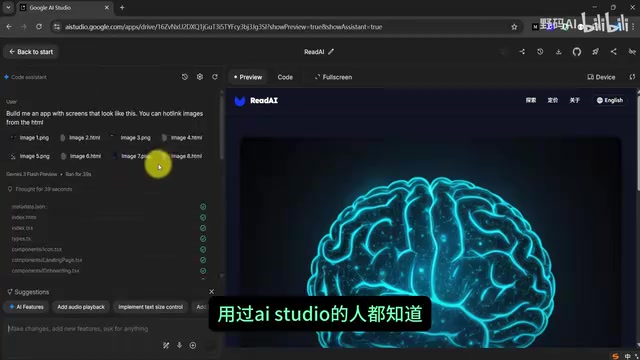Open the version history clock icon in top toolbar
The height and width of the screenshot is (360, 640).
(540, 52)
